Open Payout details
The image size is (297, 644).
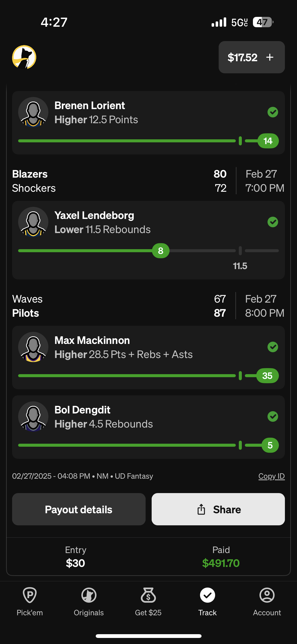[79, 509]
